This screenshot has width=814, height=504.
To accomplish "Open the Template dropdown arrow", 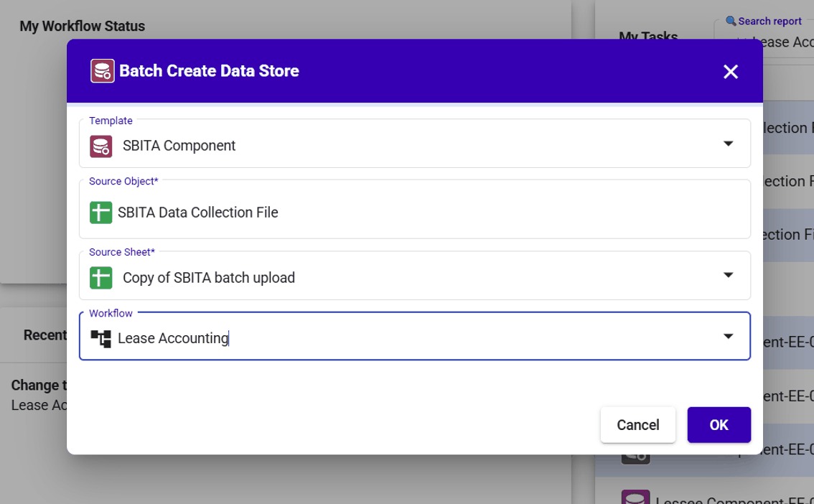I will pyautogui.click(x=729, y=144).
